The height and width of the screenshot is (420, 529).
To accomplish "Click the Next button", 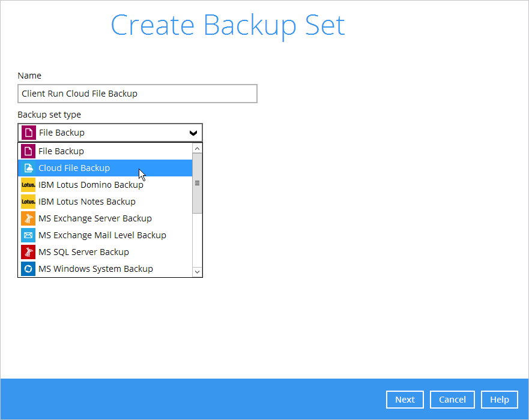I will click(405, 400).
